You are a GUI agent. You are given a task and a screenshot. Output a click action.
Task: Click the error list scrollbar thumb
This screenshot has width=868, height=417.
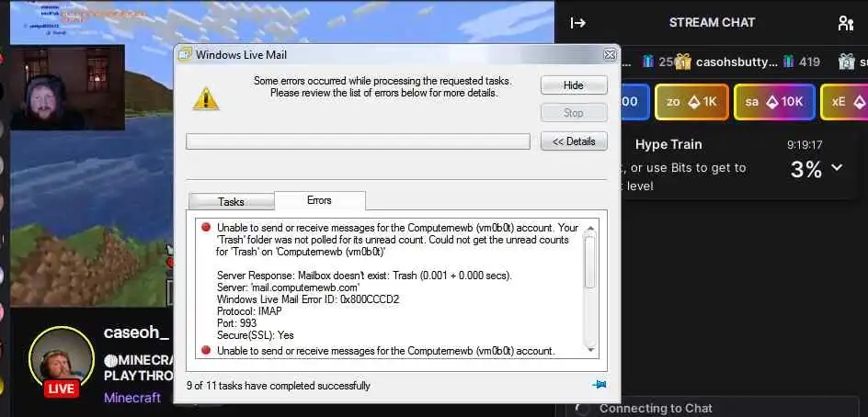[x=590, y=261]
